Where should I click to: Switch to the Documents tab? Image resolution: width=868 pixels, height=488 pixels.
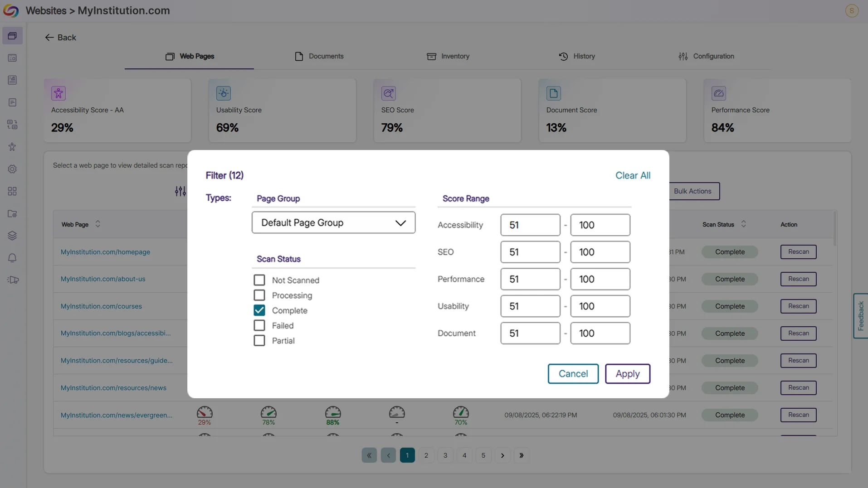pos(319,56)
